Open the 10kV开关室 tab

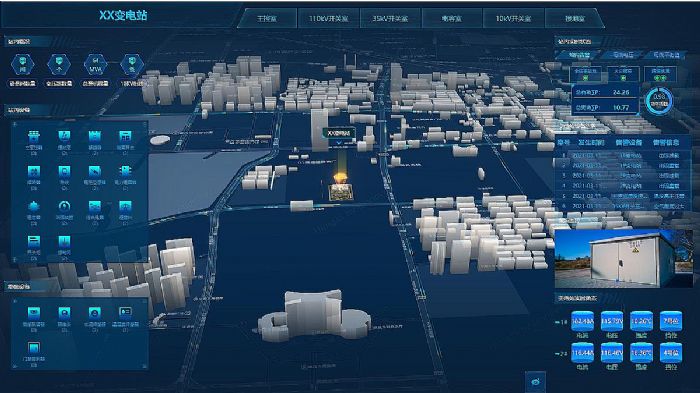[x=513, y=18]
